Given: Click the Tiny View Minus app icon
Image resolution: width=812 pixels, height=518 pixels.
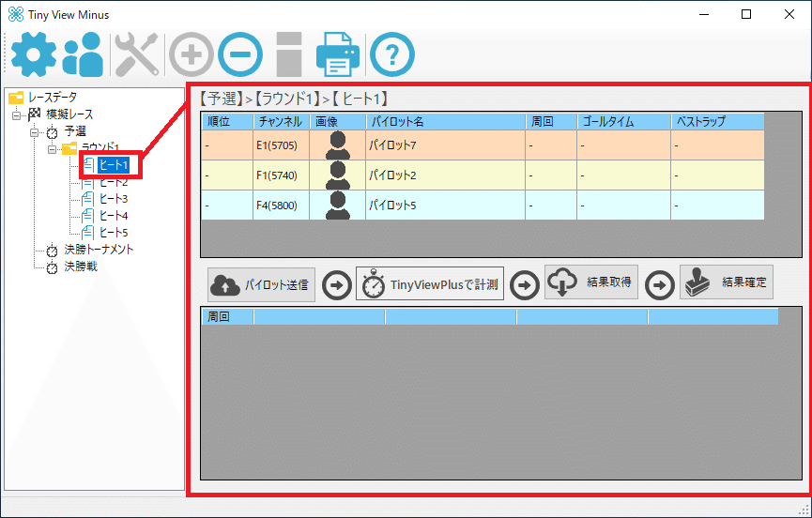Looking at the screenshot, I should [16, 14].
